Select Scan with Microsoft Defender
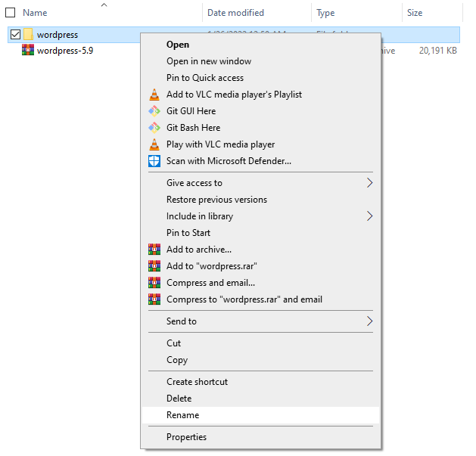 (260, 161)
